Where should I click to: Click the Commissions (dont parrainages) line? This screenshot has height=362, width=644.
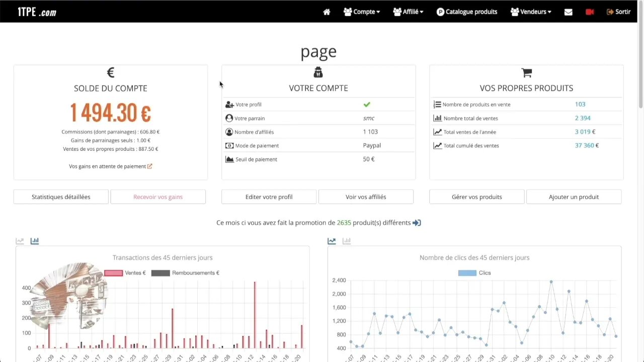pos(111,132)
